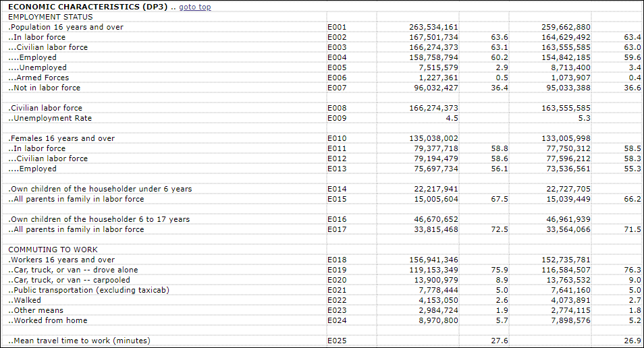Click value 8,970,800
644x348 pixels.
click(438, 320)
